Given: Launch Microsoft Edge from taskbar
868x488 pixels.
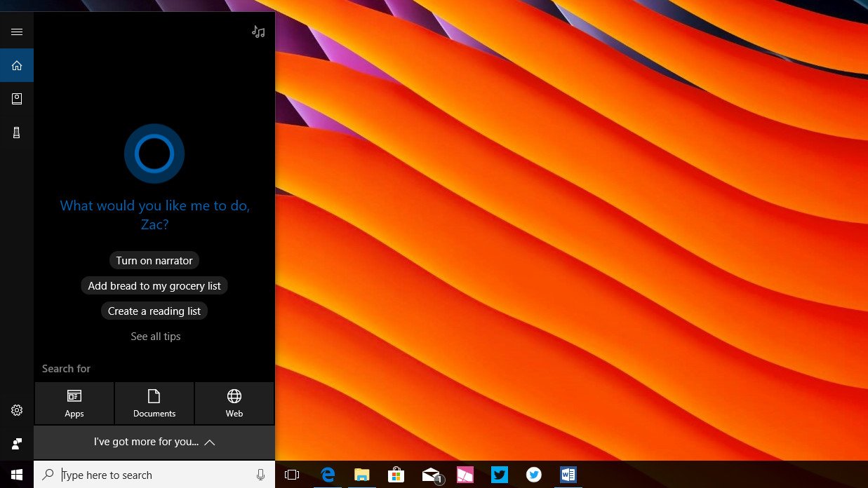Looking at the screenshot, I should pyautogui.click(x=328, y=475).
